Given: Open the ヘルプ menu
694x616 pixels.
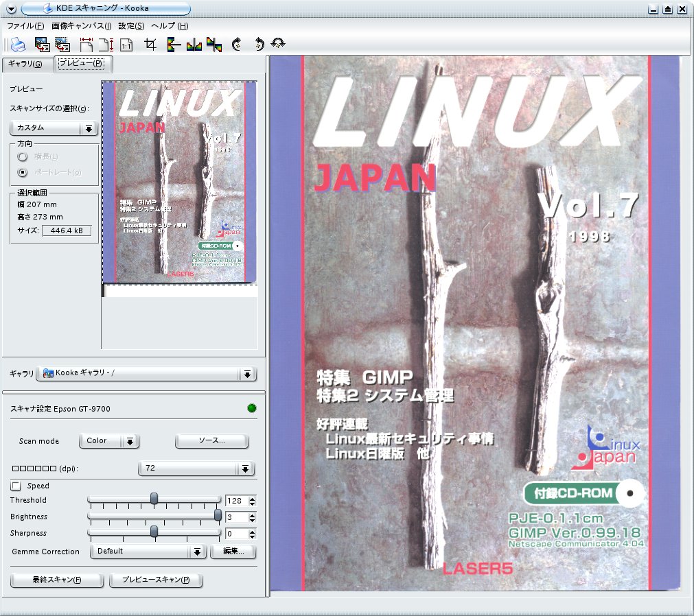Looking at the screenshot, I should click(x=170, y=26).
